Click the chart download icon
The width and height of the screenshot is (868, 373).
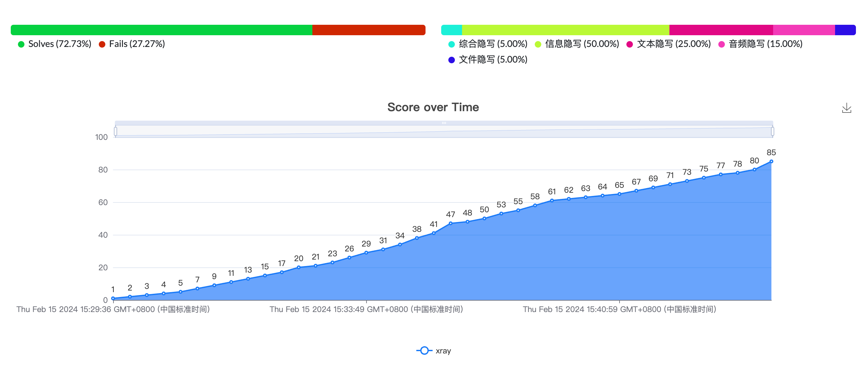(x=848, y=108)
